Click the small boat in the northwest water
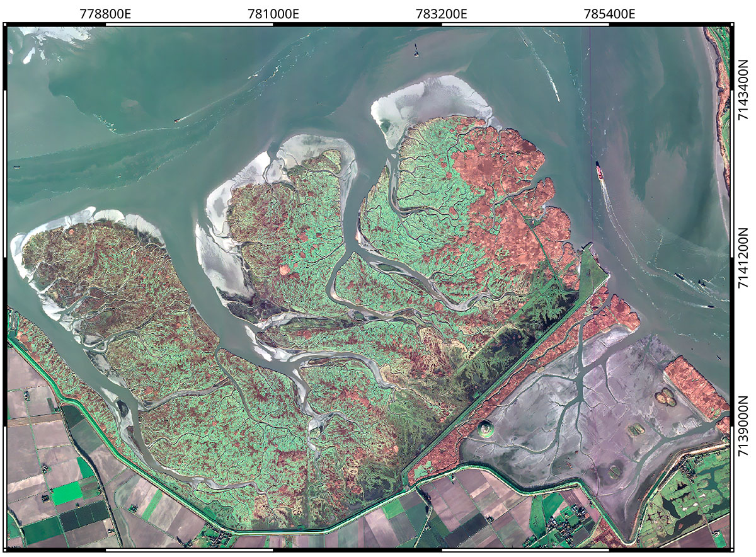This screenshot has width=756, height=557. 178,120
